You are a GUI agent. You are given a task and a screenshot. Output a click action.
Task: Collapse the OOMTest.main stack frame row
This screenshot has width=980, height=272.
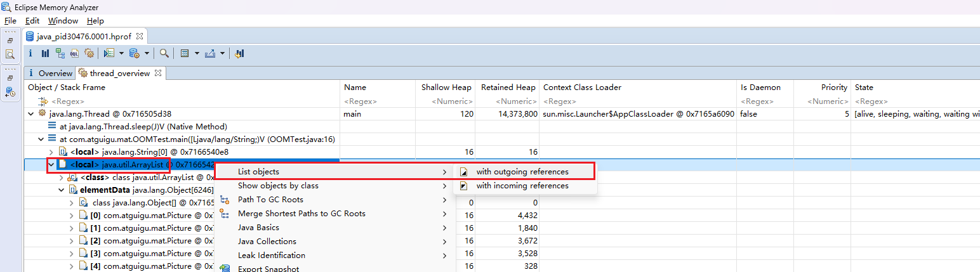click(x=42, y=139)
